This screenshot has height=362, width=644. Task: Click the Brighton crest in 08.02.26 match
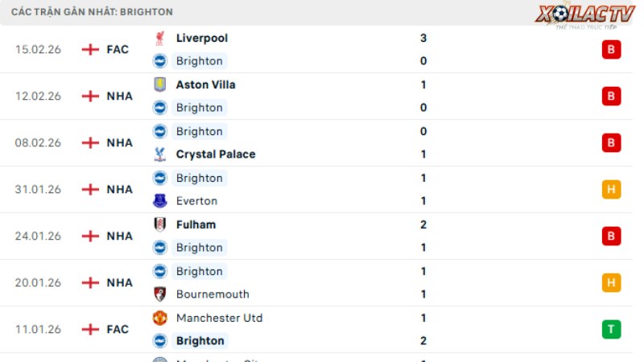(x=159, y=131)
